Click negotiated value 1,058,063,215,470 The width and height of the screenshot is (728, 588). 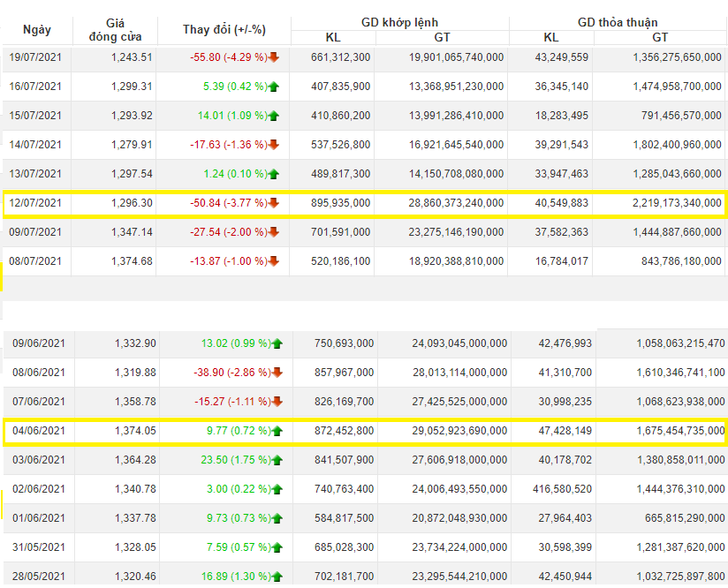[x=680, y=344]
